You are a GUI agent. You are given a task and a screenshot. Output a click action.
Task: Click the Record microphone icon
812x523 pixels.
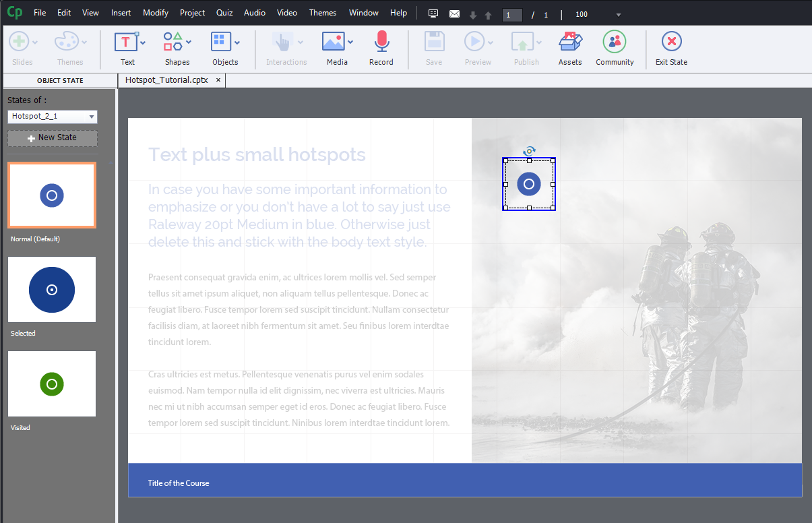(381, 42)
